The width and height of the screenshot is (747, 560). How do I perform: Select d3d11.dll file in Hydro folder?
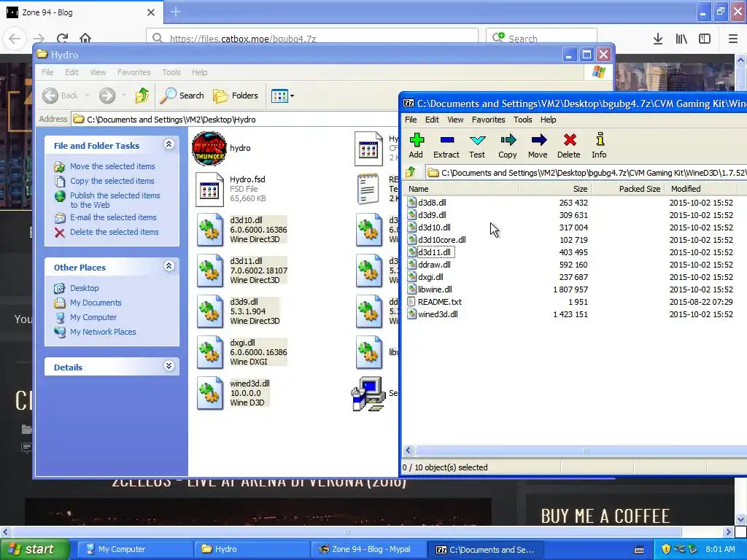210,271
